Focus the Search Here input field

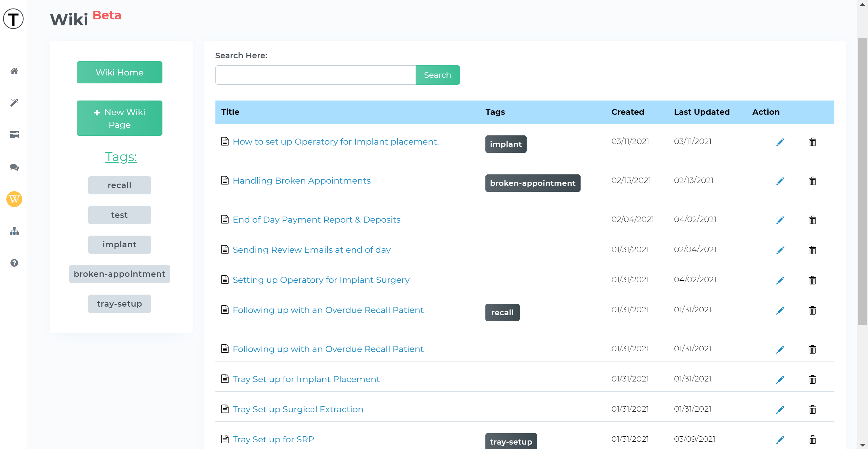click(315, 75)
